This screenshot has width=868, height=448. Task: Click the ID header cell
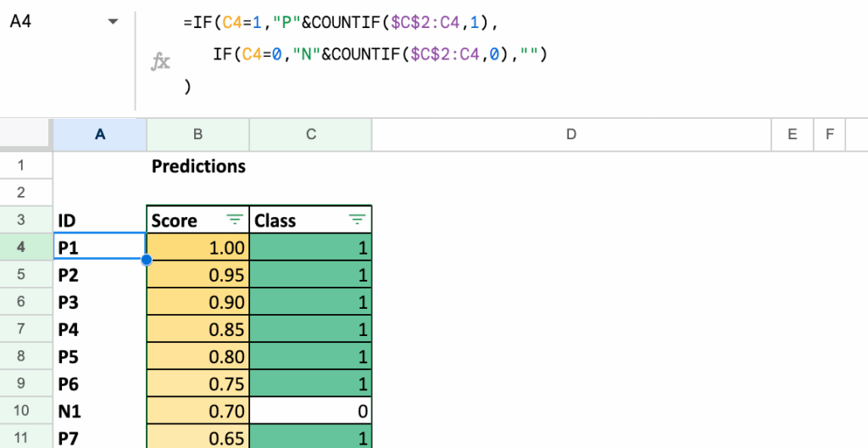tap(100, 221)
